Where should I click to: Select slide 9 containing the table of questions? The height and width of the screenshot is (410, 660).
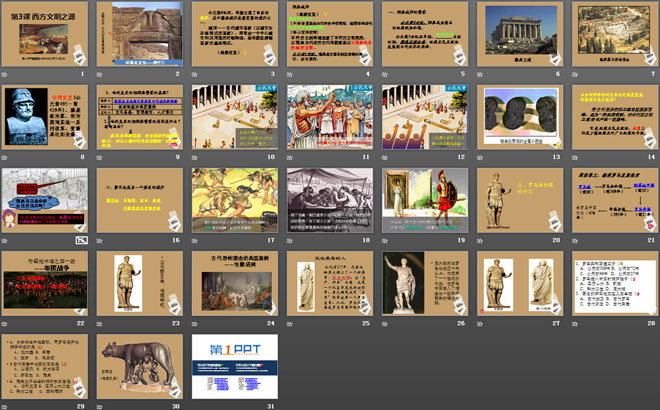pyautogui.click(x=140, y=117)
